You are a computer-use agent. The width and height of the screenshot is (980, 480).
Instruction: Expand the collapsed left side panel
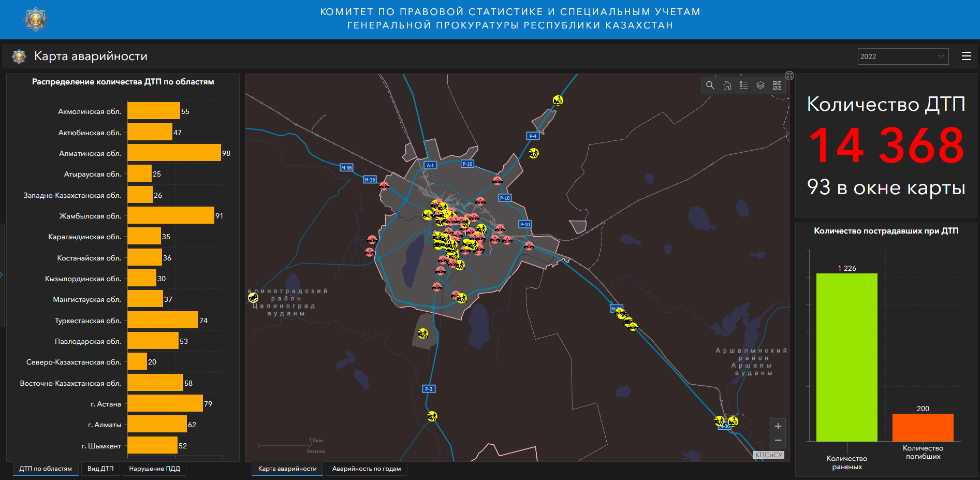[2, 274]
